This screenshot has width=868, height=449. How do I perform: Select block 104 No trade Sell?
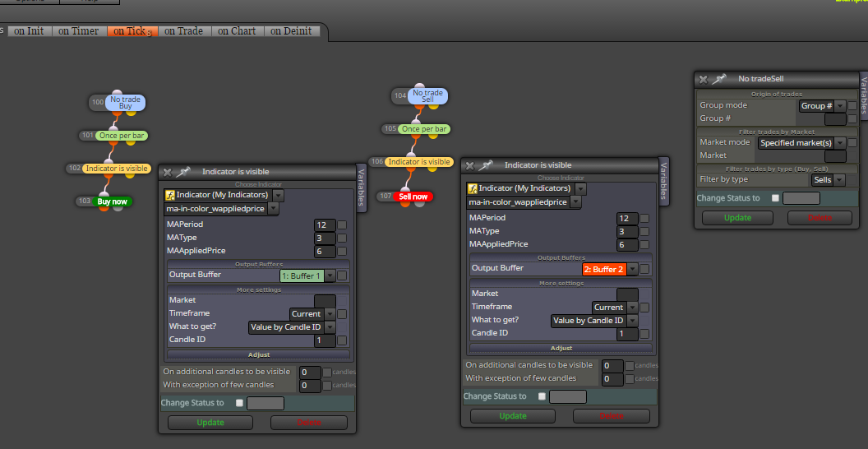[427, 95]
